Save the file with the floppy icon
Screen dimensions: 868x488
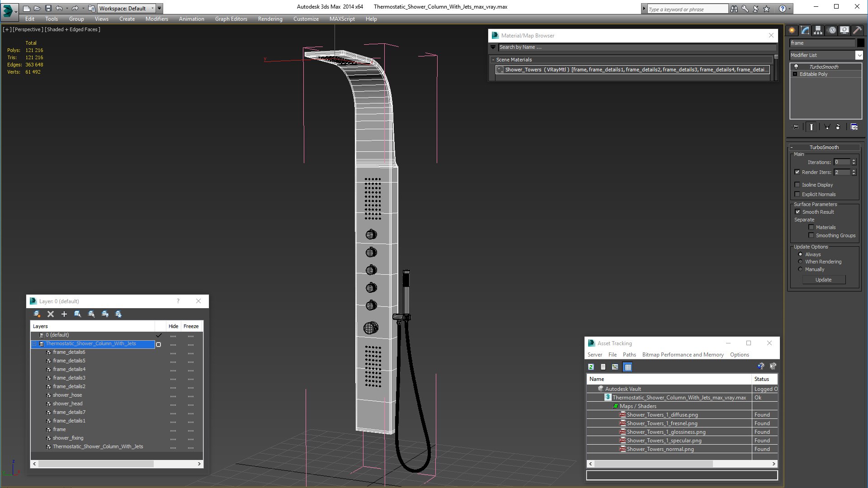(x=48, y=8)
